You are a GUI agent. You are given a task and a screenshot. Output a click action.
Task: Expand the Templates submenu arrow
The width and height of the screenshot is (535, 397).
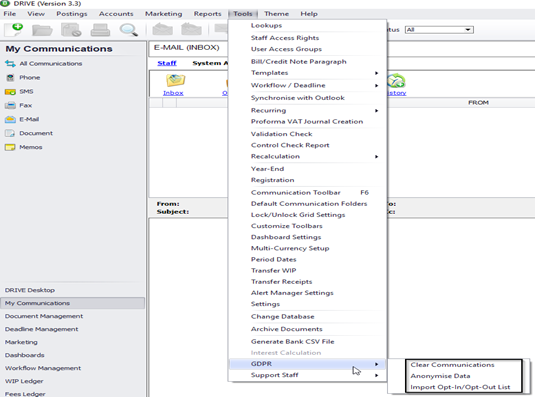coord(376,73)
